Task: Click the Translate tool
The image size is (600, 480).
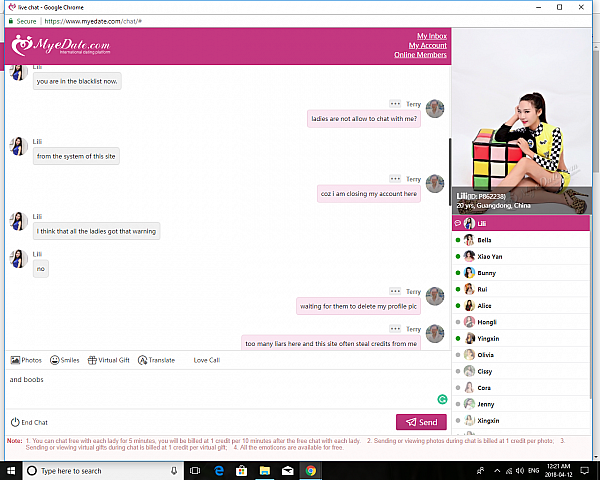Action: (157, 360)
